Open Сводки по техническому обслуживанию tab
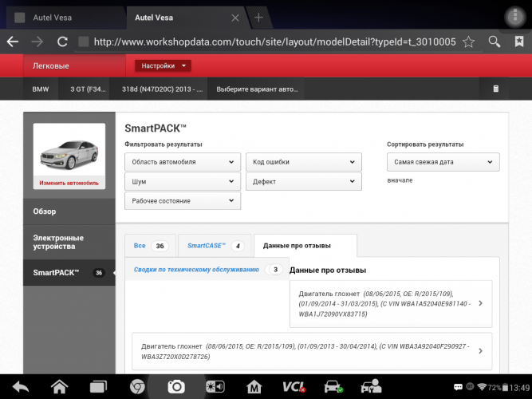 207,269
